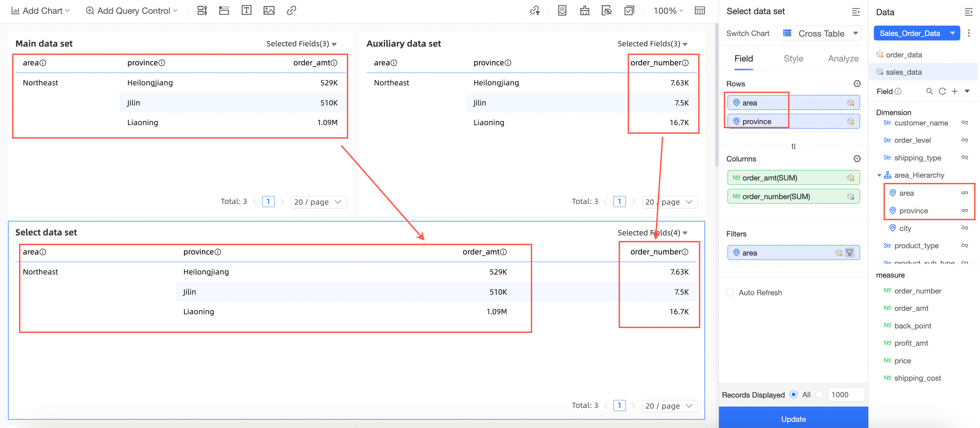Click the hyperlink icon in the toolbar
Screen dimensions: 980x428
tap(291, 10)
